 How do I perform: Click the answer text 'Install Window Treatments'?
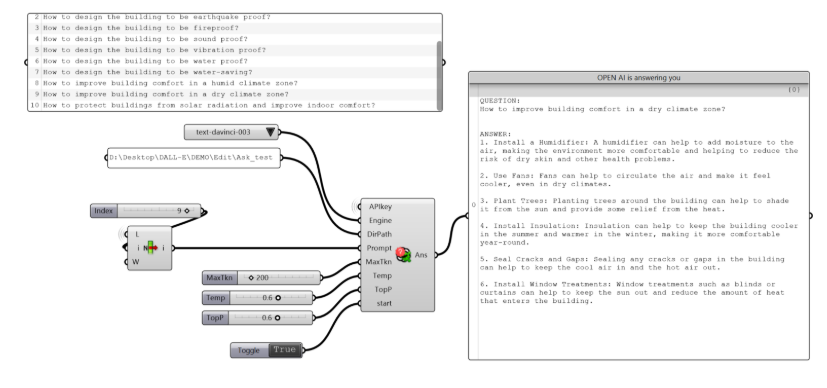point(552,284)
